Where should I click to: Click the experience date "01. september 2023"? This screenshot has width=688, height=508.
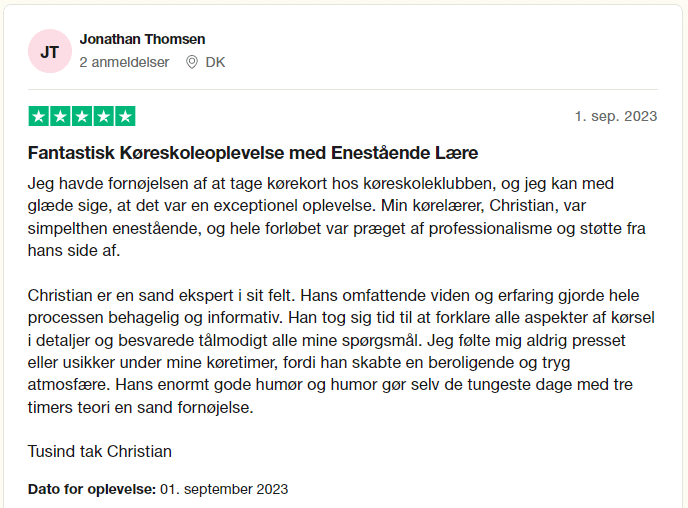point(224,489)
